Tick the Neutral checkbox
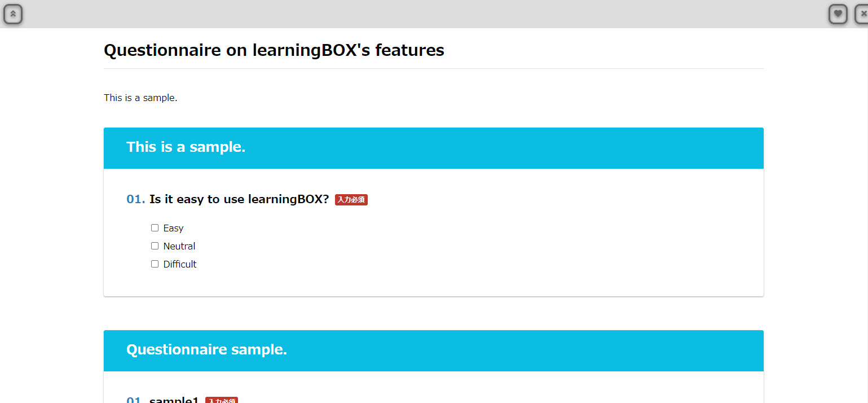Screen dimensions: 868x403 click(155, 246)
